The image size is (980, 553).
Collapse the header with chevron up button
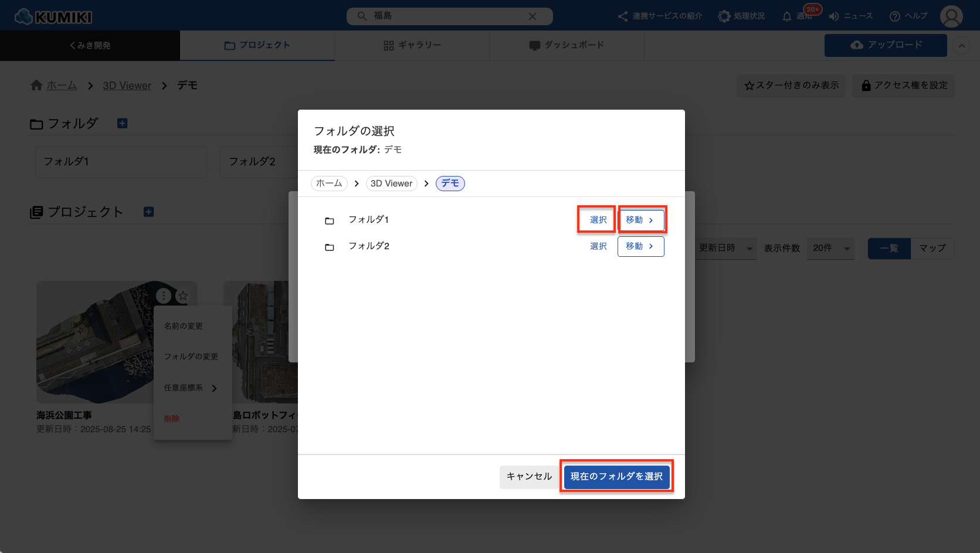coord(961,46)
